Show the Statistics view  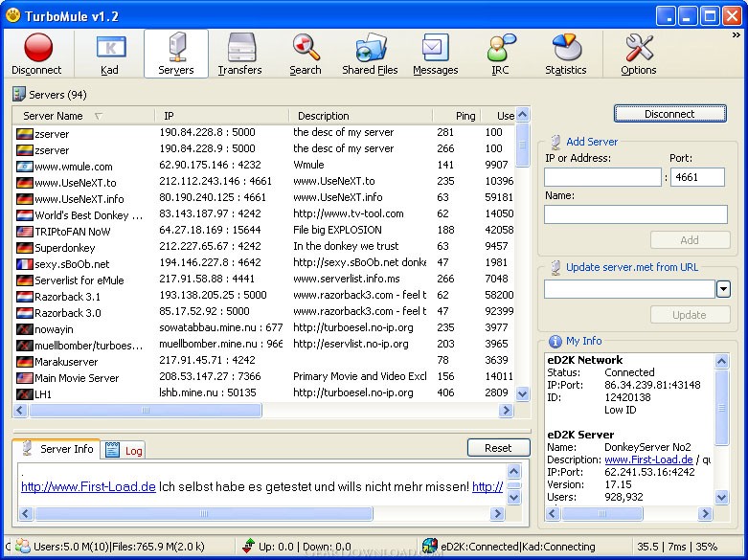pyautogui.click(x=565, y=54)
